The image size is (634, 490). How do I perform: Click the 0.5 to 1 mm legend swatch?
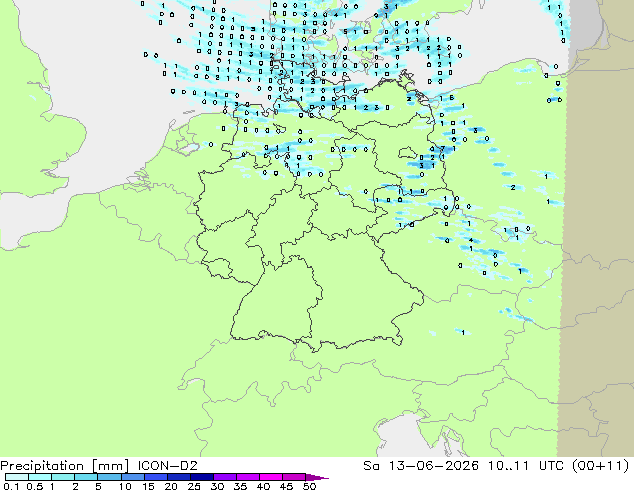click(40, 477)
